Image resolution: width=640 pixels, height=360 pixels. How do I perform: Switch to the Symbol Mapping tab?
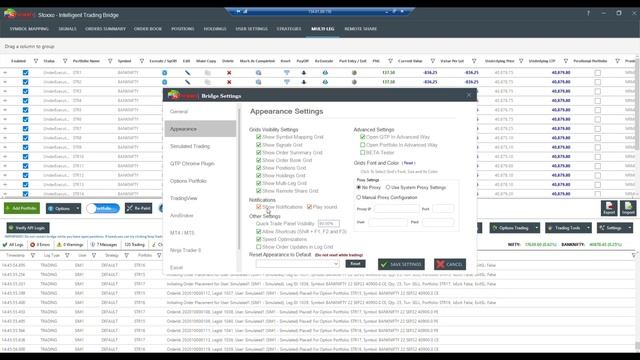(x=29, y=29)
